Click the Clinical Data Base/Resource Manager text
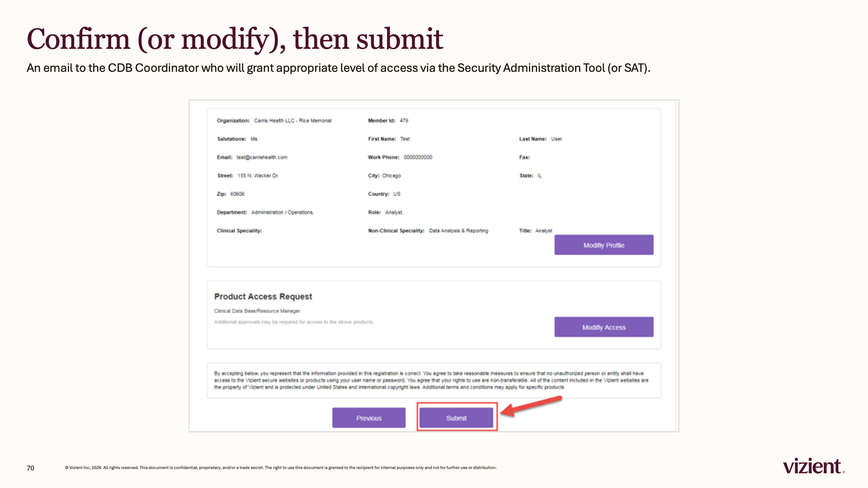 click(257, 311)
